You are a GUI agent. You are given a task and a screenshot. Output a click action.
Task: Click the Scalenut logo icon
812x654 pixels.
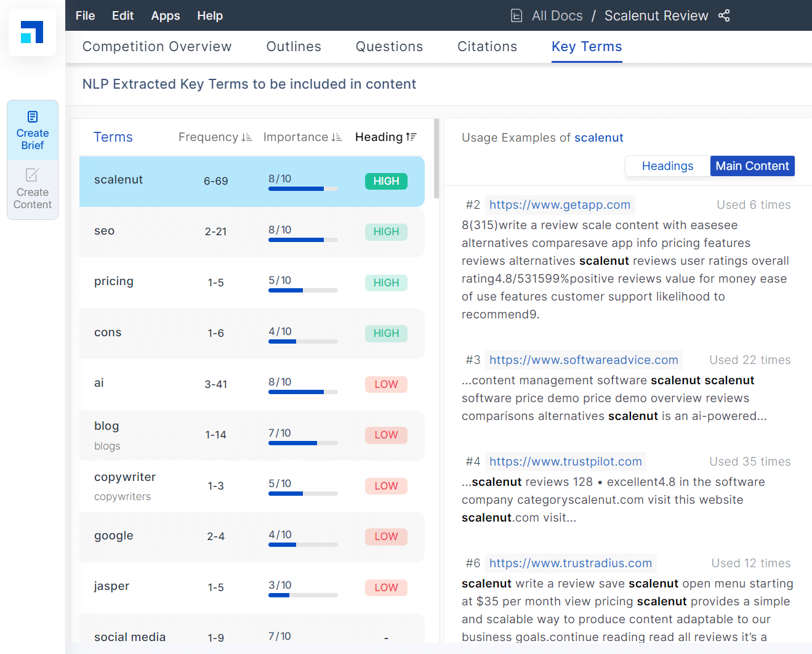click(x=32, y=32)
